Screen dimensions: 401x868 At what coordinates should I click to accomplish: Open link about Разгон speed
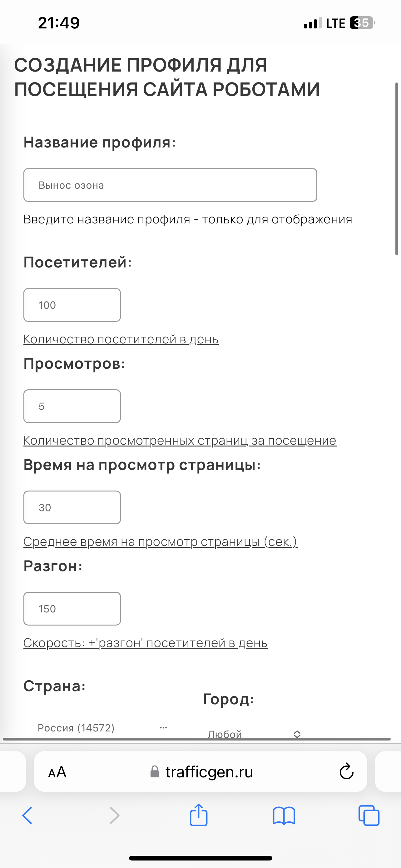[145, 643]
